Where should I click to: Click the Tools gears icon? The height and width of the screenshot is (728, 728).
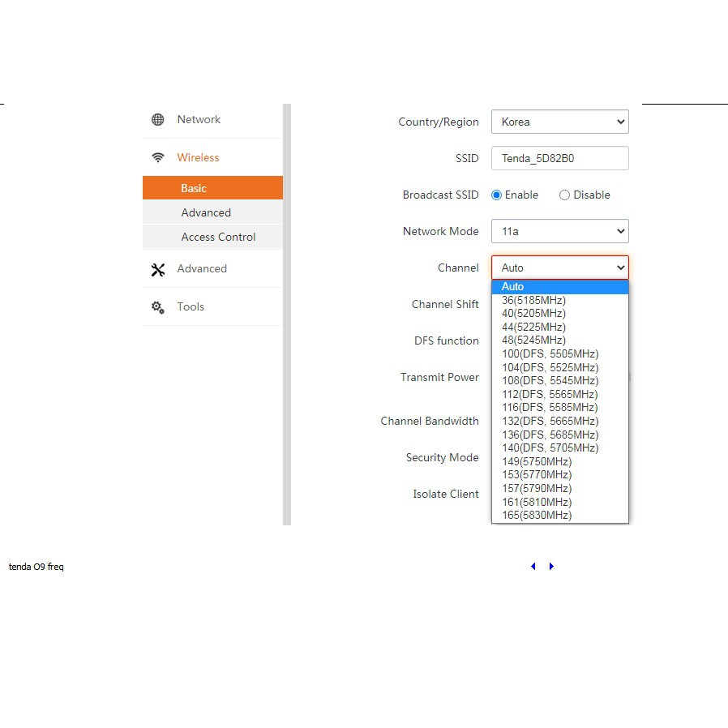click(x=158, y=307)
